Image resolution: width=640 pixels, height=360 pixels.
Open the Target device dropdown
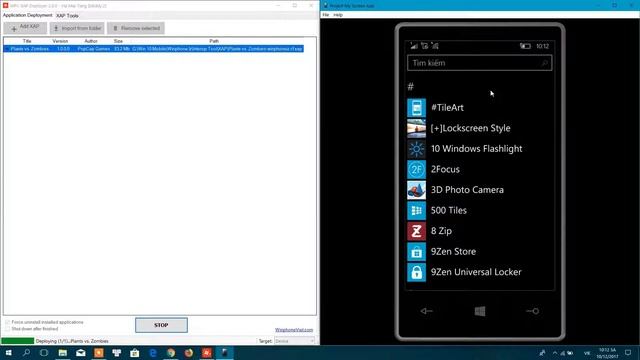tap(294, 341)
